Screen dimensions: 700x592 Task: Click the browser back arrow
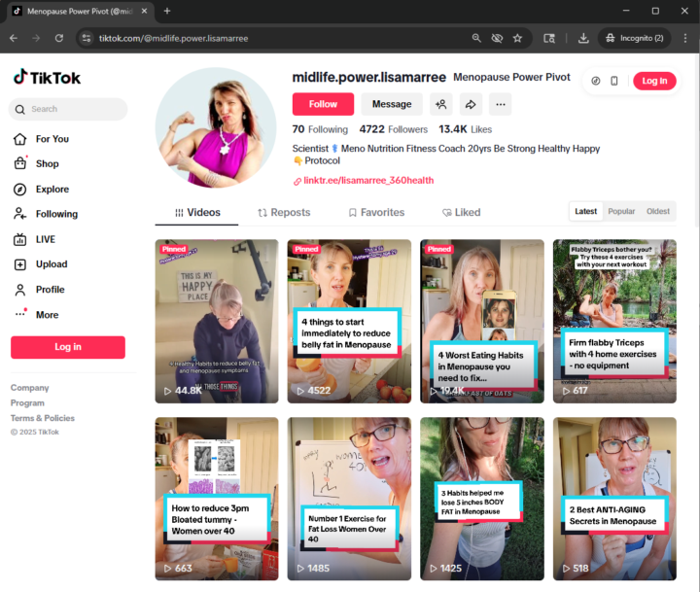14,38
